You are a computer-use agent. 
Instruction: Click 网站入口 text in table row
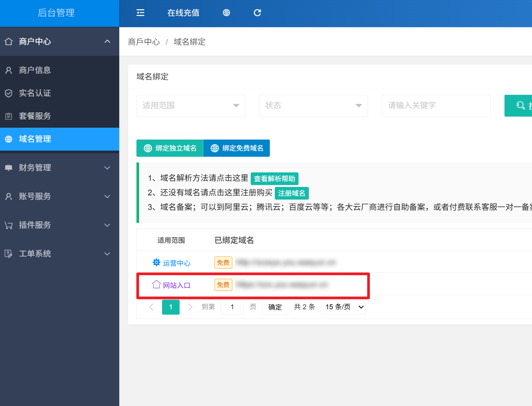177,285
